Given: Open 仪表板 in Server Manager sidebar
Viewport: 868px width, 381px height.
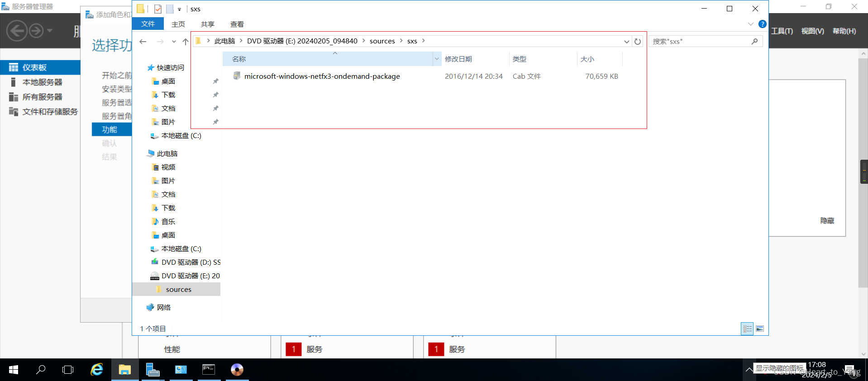Looking at the screenshot, I should [x=40, y=67].
